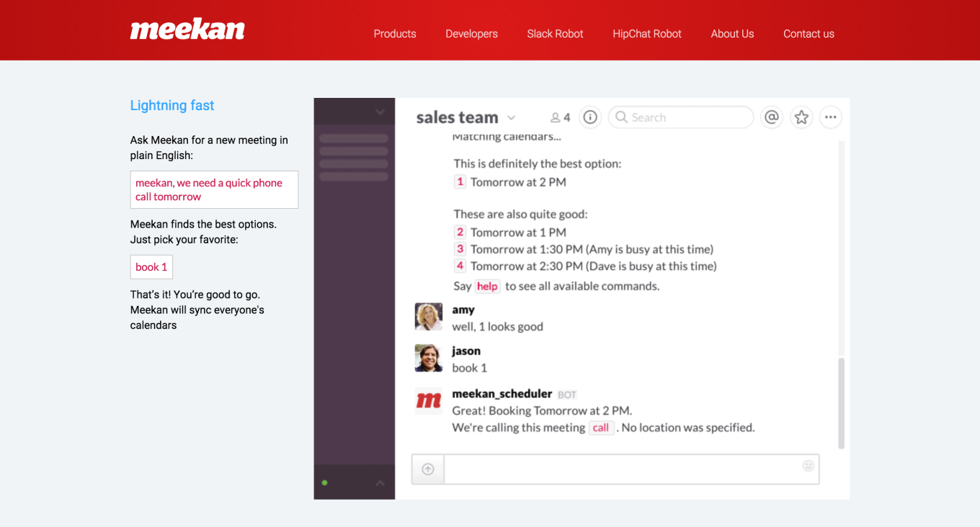
Task: Open the emoji picker icon
Action: [x=808, y=466]
